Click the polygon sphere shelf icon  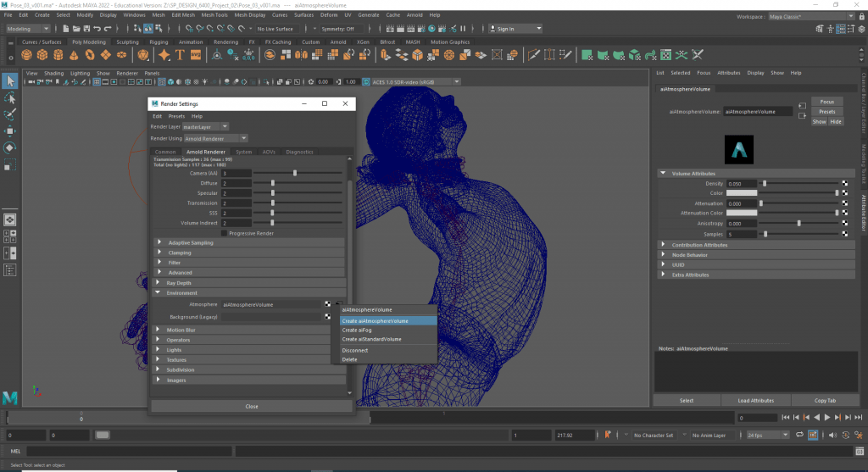(x=27, y=55)
